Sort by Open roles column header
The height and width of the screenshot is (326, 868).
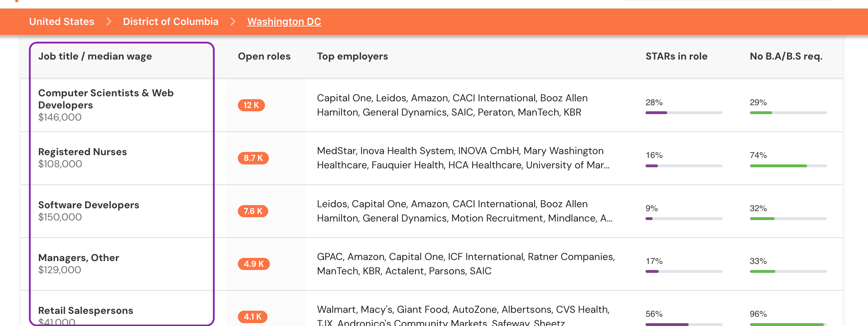pos(264,56)
